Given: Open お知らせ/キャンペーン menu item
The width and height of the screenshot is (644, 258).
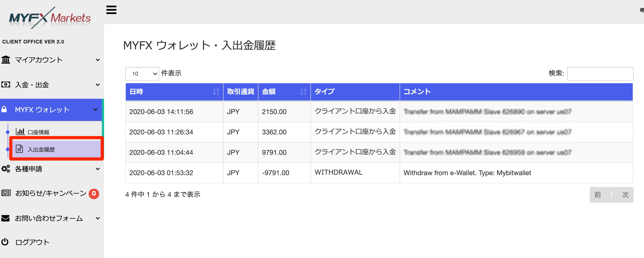Looking at the screenshot, I should coord(51,193).
